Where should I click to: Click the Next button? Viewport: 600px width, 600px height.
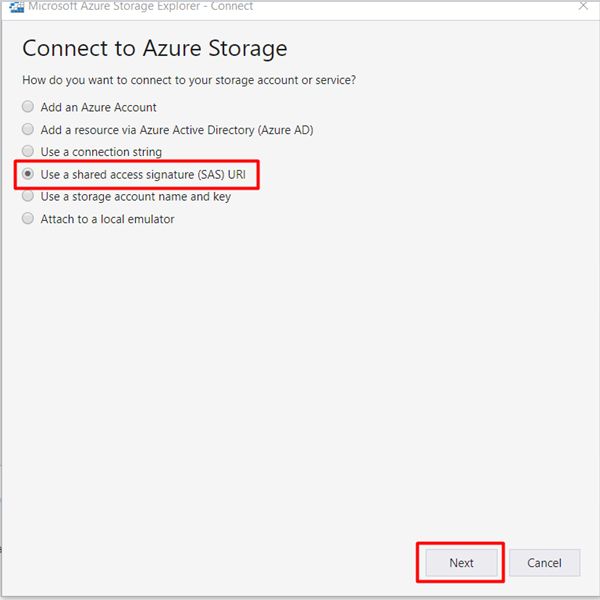click(461, 562)
